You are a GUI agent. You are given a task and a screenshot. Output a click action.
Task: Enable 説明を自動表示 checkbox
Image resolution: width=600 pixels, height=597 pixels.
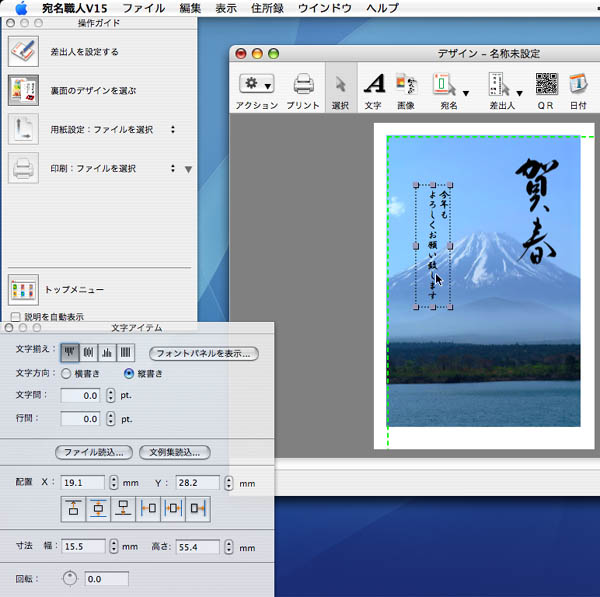[15, 317]
